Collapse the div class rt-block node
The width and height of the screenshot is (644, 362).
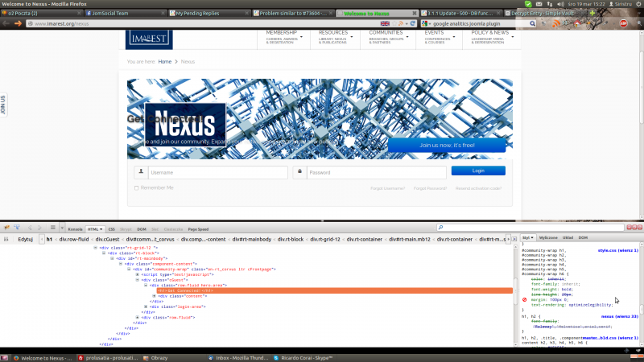point(104,253)
